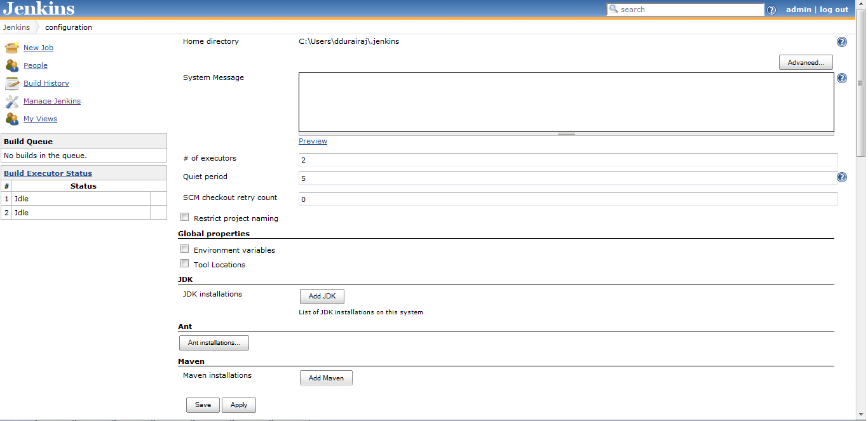Click the Status column header in executor table
The image size is (868, 421).
(x=83, y=186)
